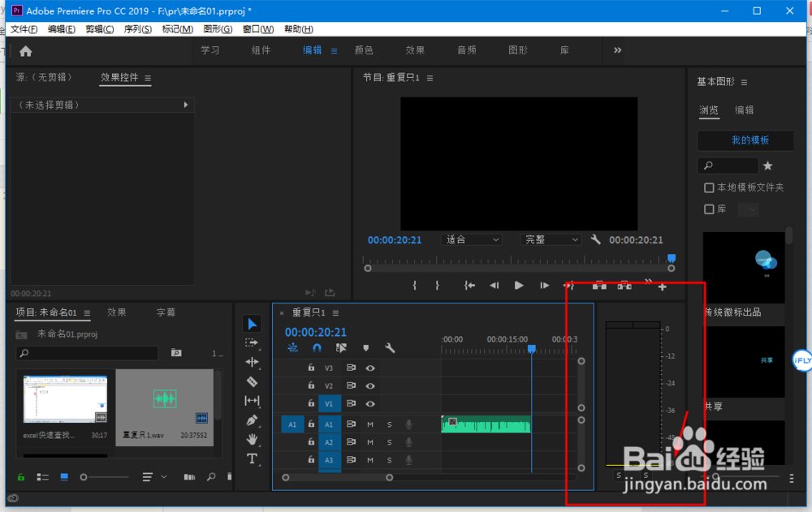812x512 pixels.
Task: Click the project thumbnail zoom slider
Action: coord(104,477)
